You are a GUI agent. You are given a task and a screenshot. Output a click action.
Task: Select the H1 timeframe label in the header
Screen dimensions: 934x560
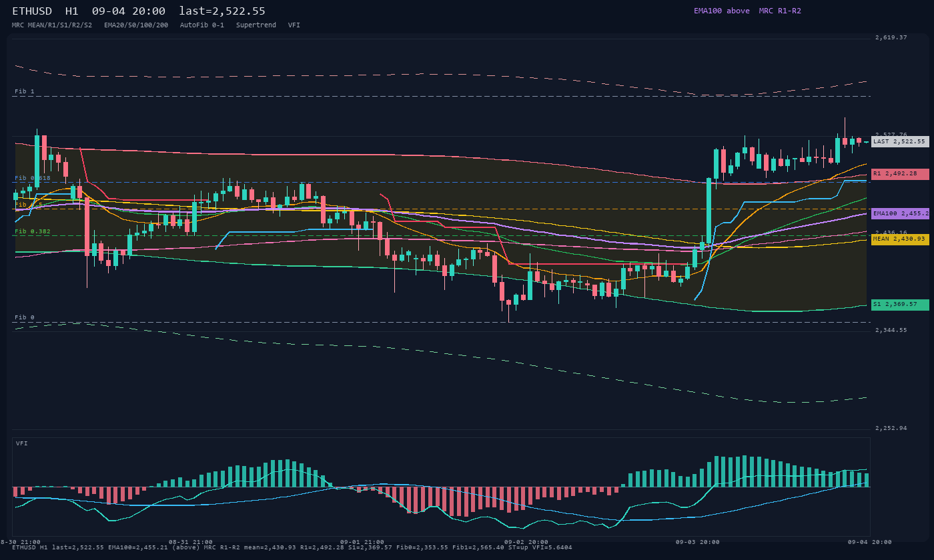click(72, 11)
